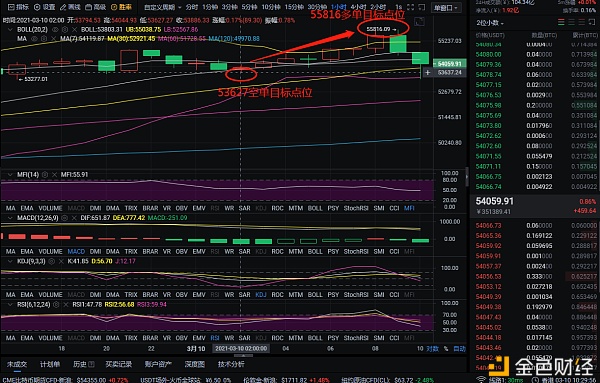600x383 pixels.
Task: Toggle BOLL indicator visibility eye
Action: pyautogui.click(x=55, y=29)
